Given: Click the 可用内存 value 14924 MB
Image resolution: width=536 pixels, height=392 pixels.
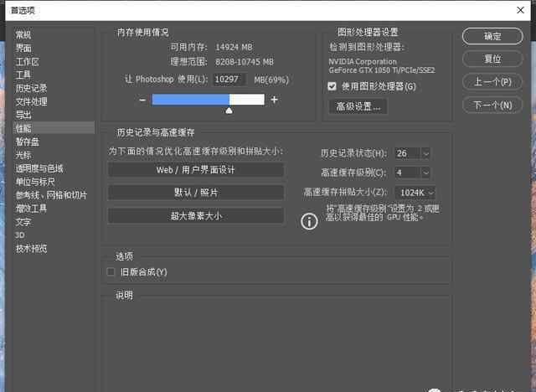Looking at the screenshot, I should coord(234,47).
